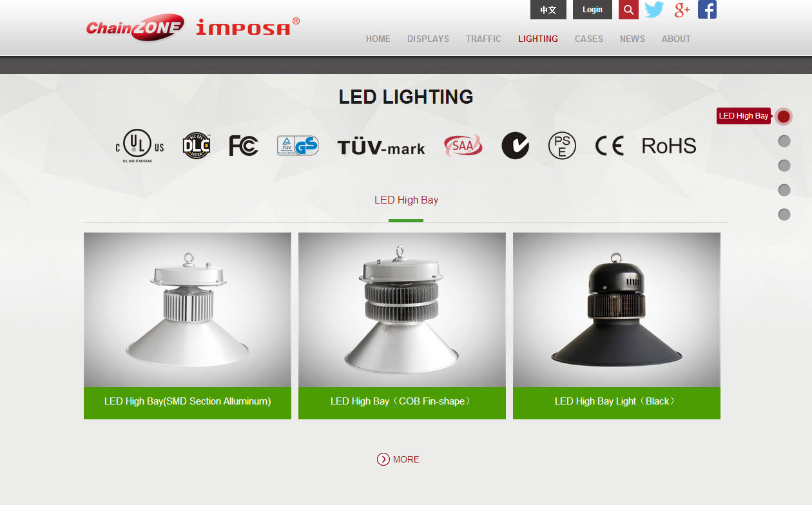
Task: Jump to the last section dot
Action: [x=784, y=214]
